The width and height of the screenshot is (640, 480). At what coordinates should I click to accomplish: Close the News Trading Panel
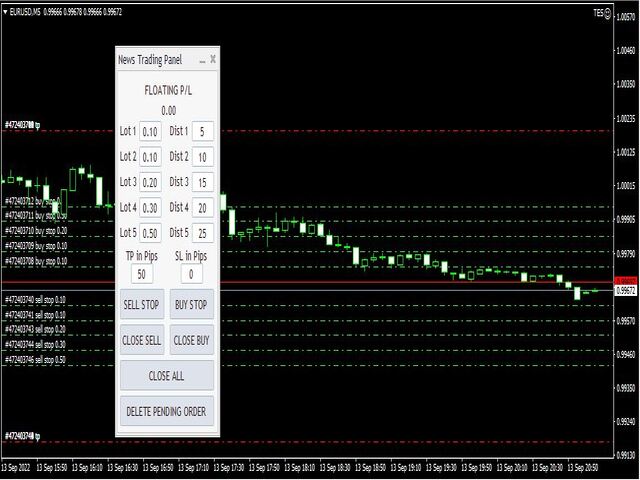(213, 60)
